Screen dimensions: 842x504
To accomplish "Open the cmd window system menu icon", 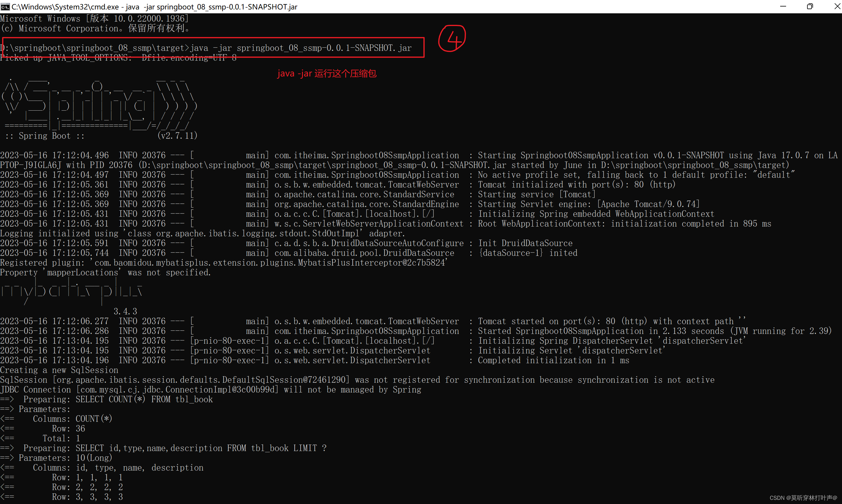I will (x=5, y=7).
